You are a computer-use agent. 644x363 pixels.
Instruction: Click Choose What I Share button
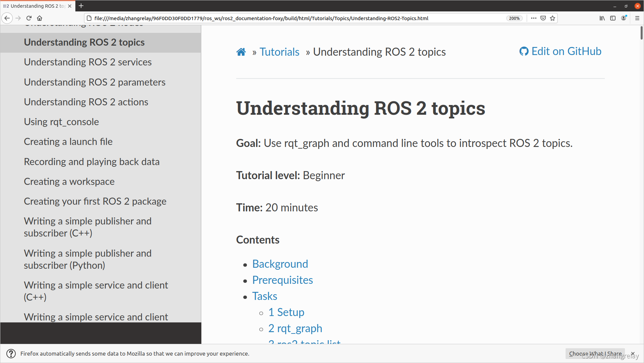tap(595, 354)
